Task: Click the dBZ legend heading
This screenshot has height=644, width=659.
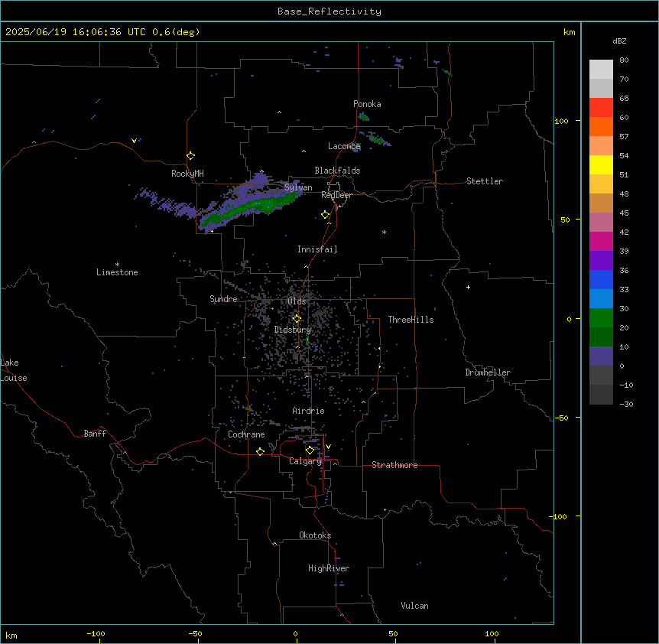Action: pyautogui.click(x=619, y=41)
